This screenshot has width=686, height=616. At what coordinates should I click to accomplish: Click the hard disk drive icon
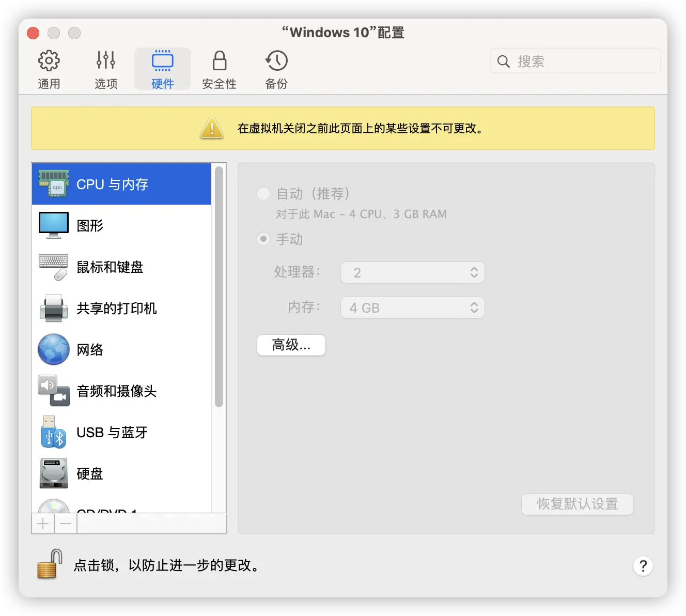click(x=54, y=473)
